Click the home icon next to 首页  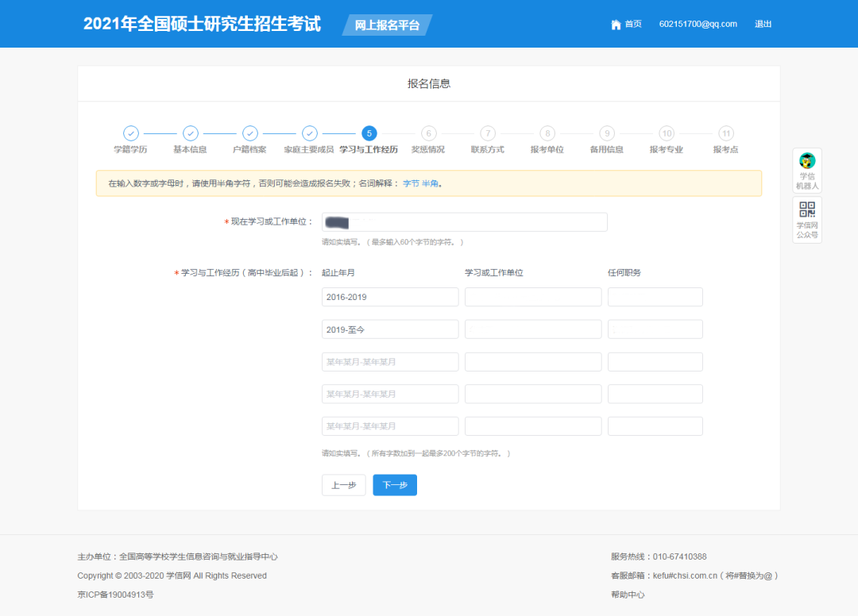616,24
